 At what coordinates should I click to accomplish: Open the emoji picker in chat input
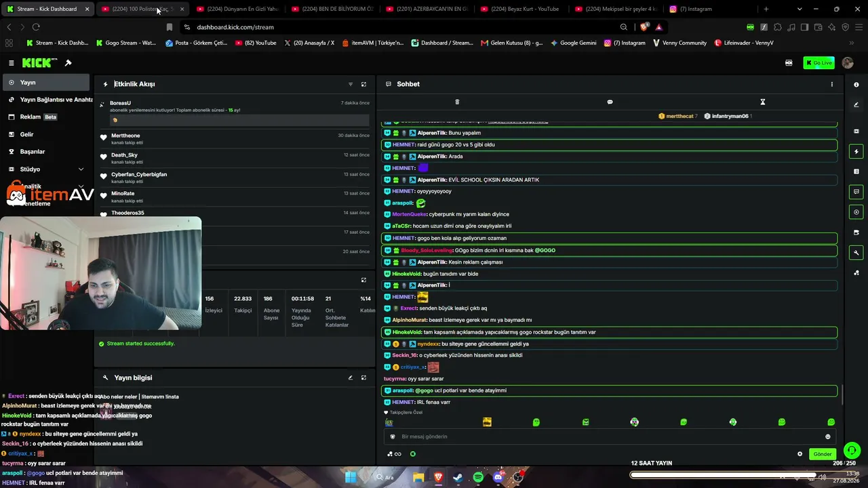[827, 436]
